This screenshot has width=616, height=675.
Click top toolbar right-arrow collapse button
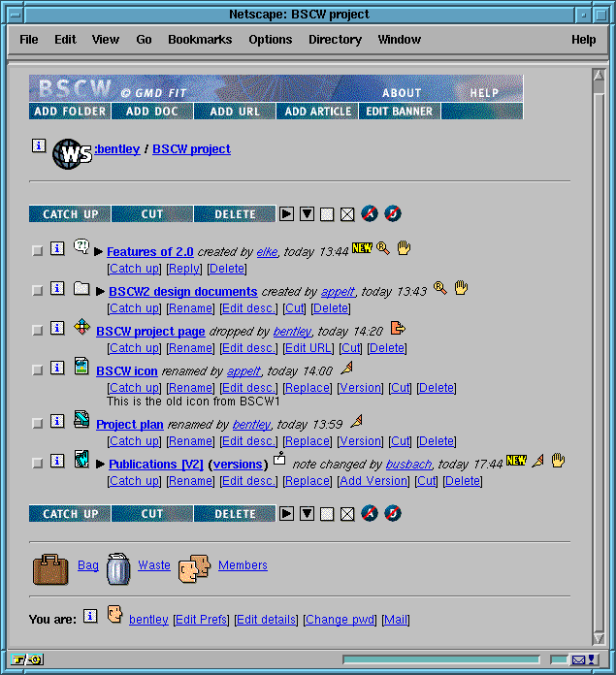pos(287,214)
